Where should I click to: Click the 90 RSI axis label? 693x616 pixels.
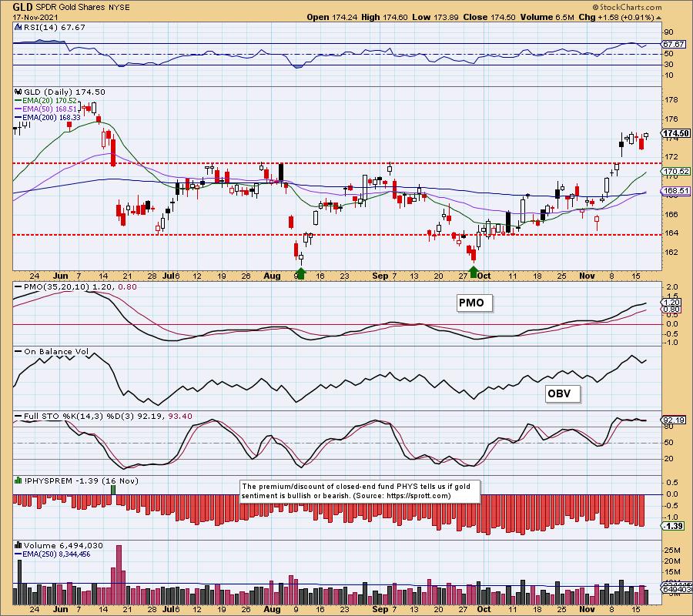[x=668, y=32]
